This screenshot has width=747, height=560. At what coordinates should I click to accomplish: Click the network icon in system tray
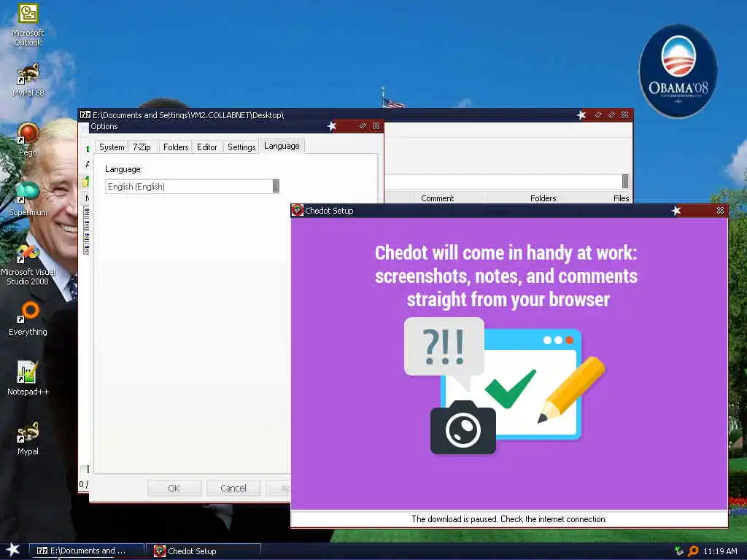click(x=679, y=551)
